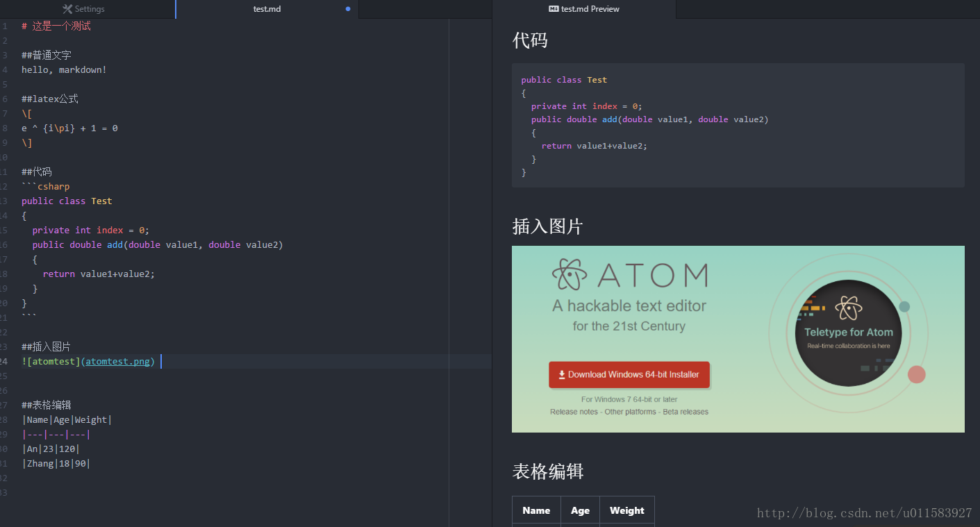Image resolution: width=980 pixels, height=527 pixels.
Task: Click the markdown icon on Preview tab
Action: pyautogui.click(x=554, y=9)
